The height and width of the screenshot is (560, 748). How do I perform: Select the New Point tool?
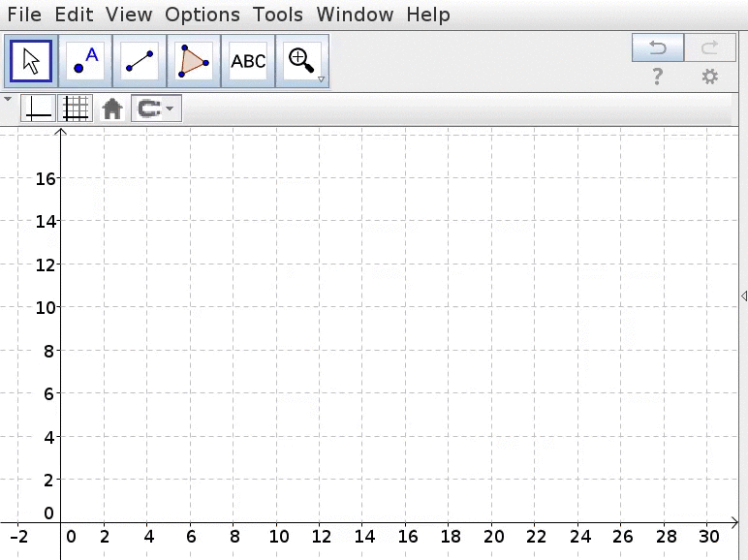pyautogui.click(x=85, y=61)
